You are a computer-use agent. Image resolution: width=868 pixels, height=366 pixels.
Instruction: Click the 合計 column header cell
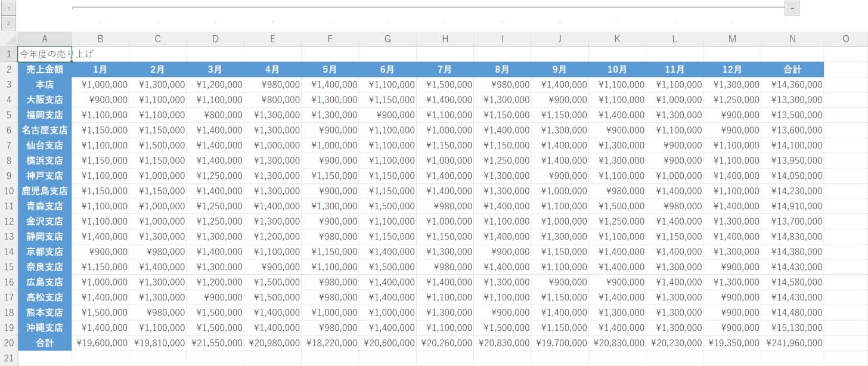792,69
